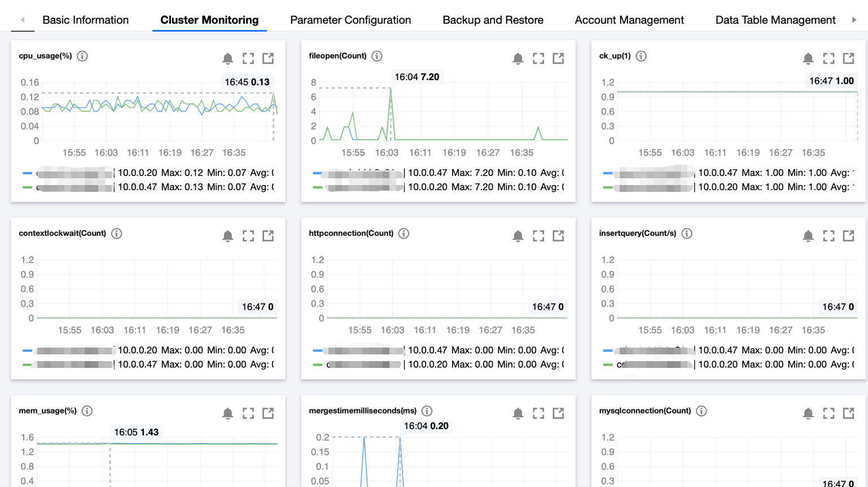This screenshot has width=868, height=487.
Task: Set alarm on contextlockwait chart
Action: point(227,236)
